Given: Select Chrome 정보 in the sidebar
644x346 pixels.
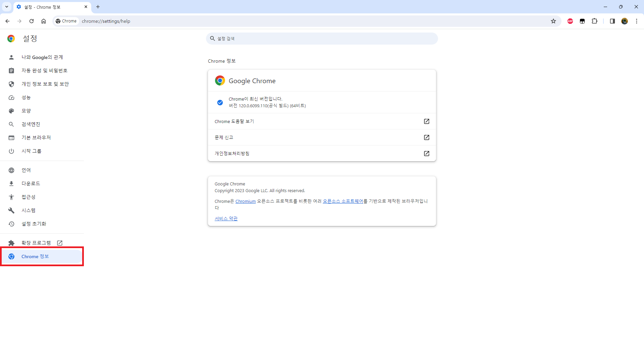Looking at the screenshot, I should coord(42,256).
